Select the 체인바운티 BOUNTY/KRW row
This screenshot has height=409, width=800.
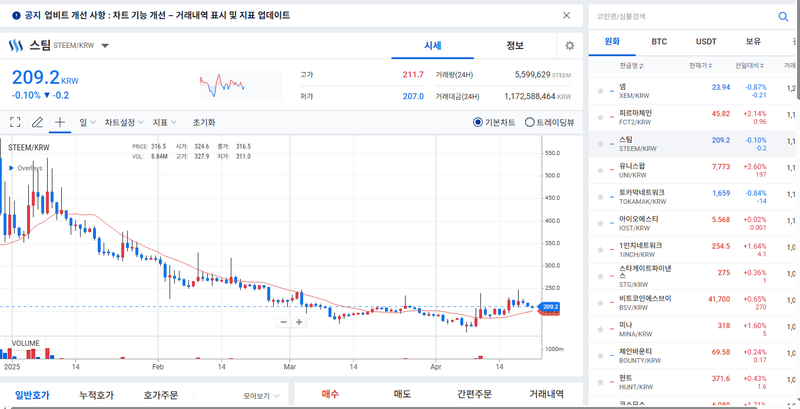click(x=694, y=356)
